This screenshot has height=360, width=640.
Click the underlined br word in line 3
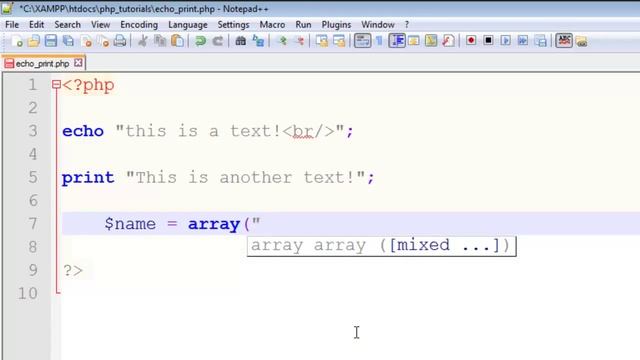click(304, 131)
